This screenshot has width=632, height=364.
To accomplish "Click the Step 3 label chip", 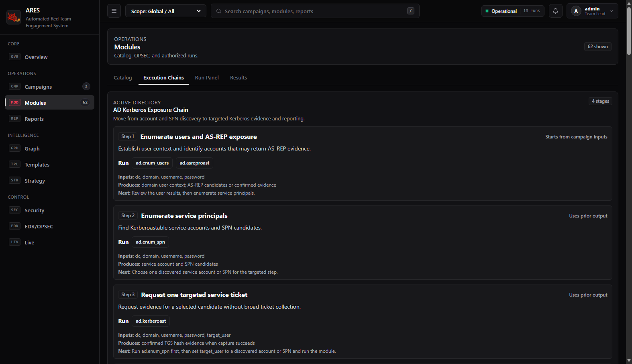I will pyautogui.click(x=128, y=295).
